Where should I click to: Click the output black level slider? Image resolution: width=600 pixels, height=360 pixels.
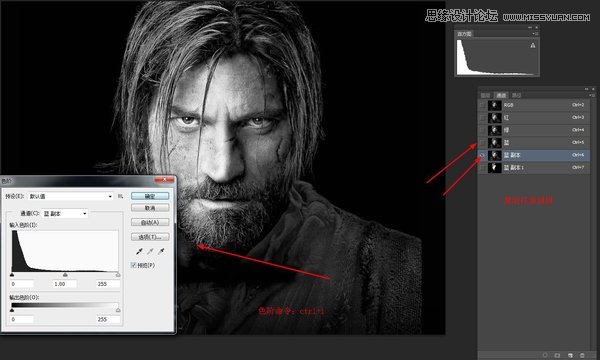tap(12, 310)
